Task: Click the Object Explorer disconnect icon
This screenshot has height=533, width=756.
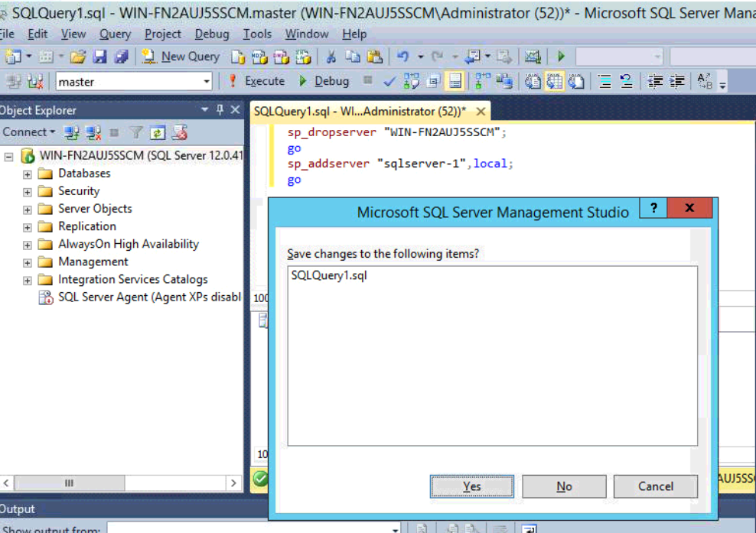Action: click(x=93, y=132)
